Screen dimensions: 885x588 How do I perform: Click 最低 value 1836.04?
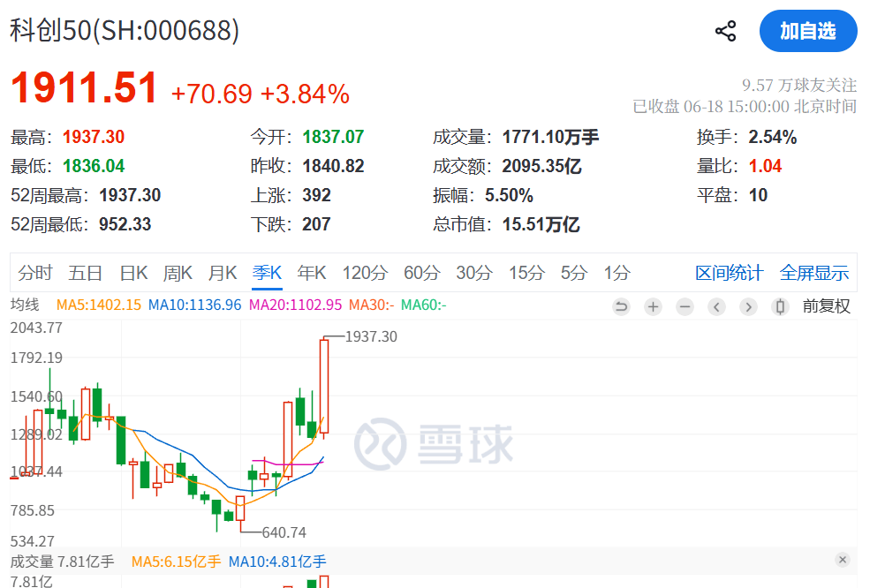click(93, 167)
